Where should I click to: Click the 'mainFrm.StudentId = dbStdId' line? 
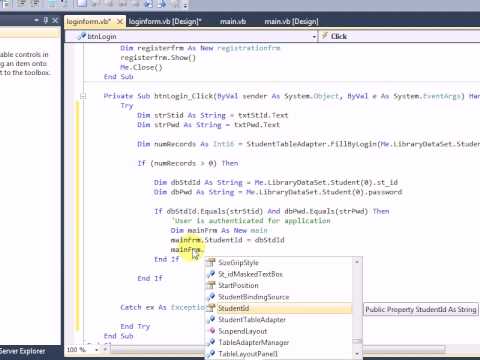tap(227, 240)
